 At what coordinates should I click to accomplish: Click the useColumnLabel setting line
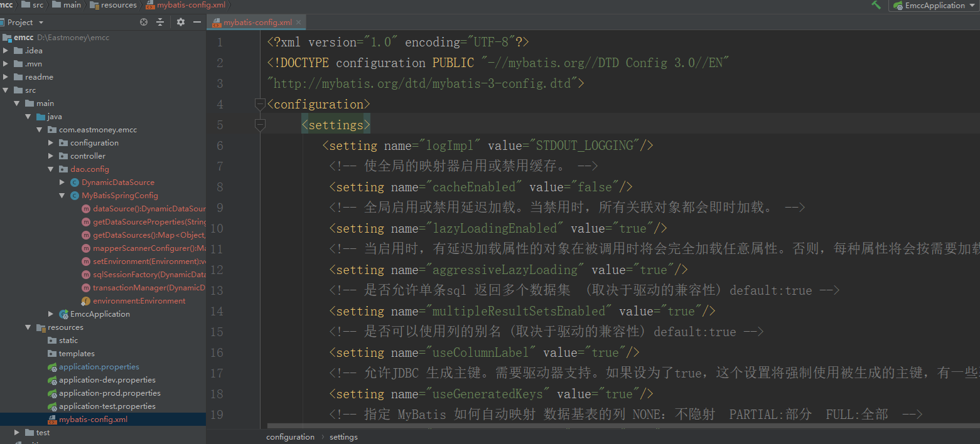(x=484, y=352)
